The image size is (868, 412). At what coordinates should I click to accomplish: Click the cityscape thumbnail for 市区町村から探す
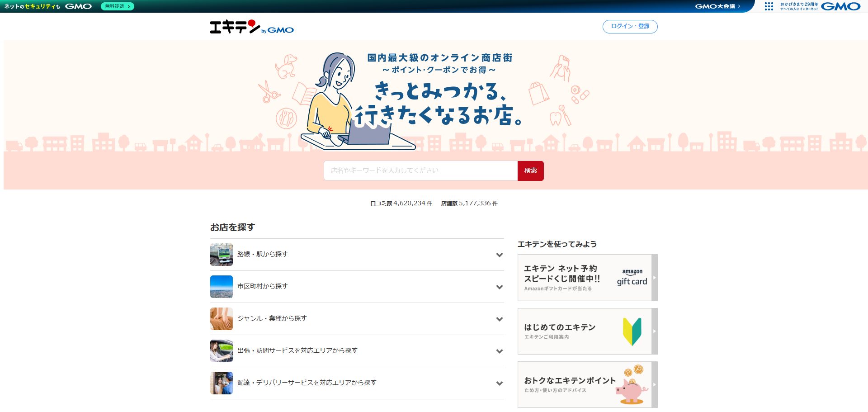pyautogui.click(x=221, y=286)
